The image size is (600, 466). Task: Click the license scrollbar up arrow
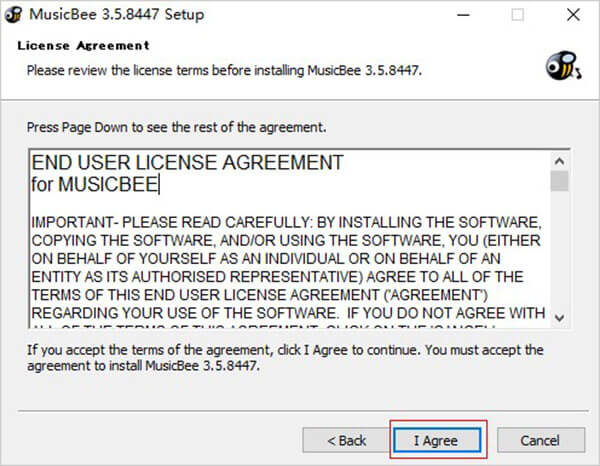point(559,161)
